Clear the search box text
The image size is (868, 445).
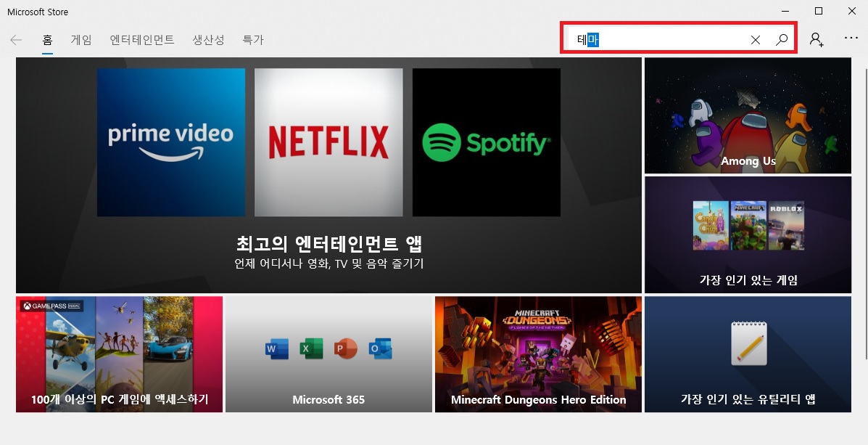tap(755, 39)
